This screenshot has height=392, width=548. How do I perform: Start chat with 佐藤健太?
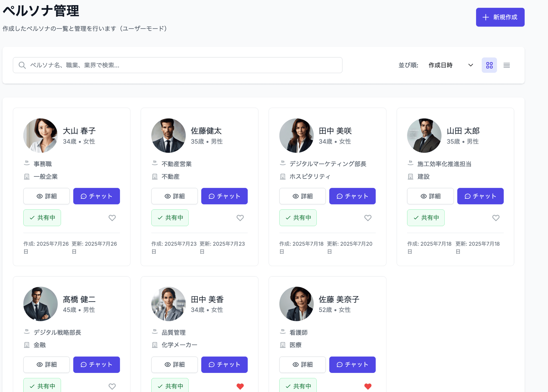[224, 196]
